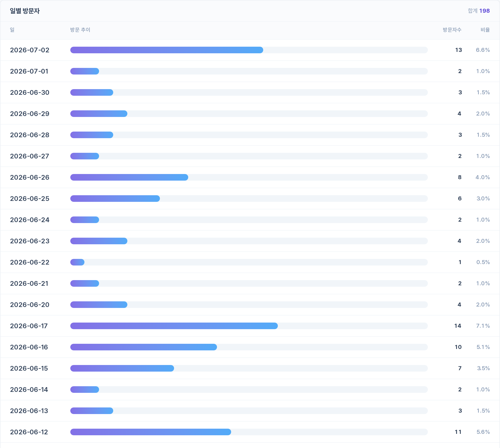The width and height of the screenshot is (500, 448).
Task: Click the 3.5% ratio value
Action: pos(483,368)
